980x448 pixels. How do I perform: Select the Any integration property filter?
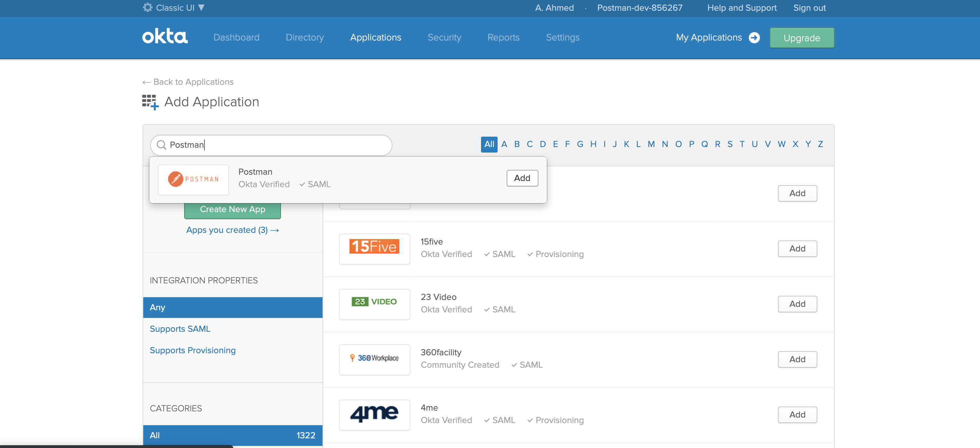[157, 307]
